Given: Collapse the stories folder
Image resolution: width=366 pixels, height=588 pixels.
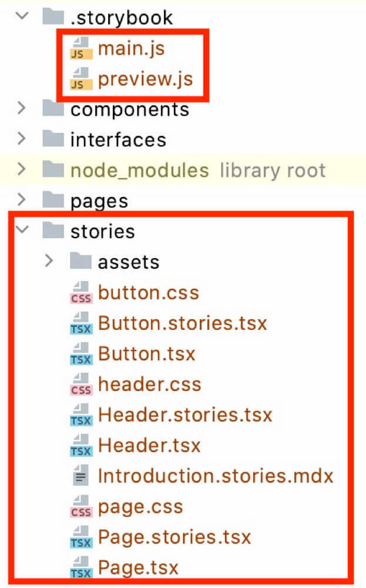Looking at the screenshot, I should click(x=22, y=230).
